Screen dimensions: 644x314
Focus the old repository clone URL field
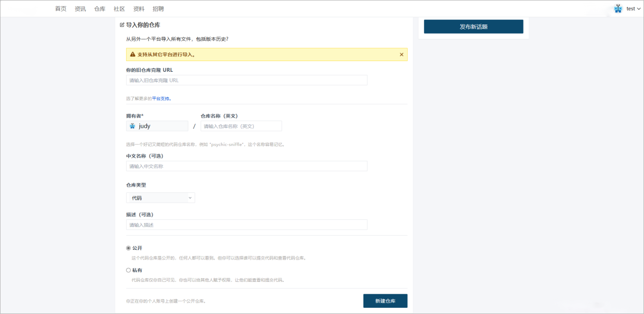point(247,80)
